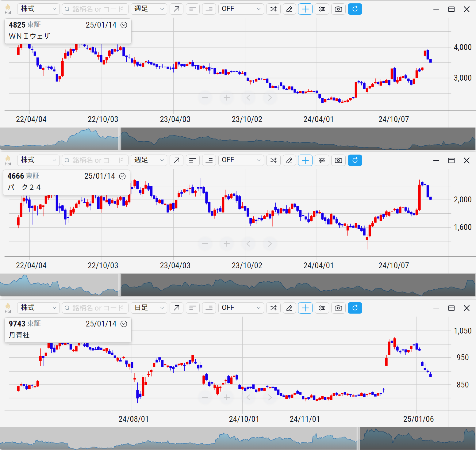476x450 pixels.
Task: Click the right-align lines icon in 4666 chart toolbar
Action: point(209,160)
